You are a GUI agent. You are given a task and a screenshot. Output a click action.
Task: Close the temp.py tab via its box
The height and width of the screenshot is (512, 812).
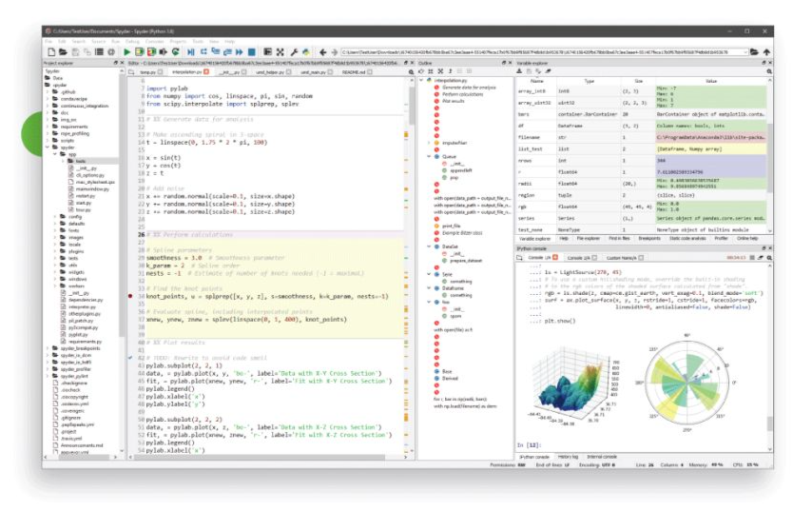pos(160,72)
